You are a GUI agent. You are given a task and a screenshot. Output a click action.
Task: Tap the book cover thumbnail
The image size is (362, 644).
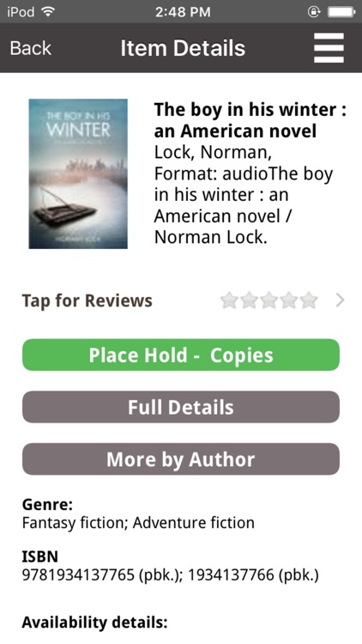[78, 173]
